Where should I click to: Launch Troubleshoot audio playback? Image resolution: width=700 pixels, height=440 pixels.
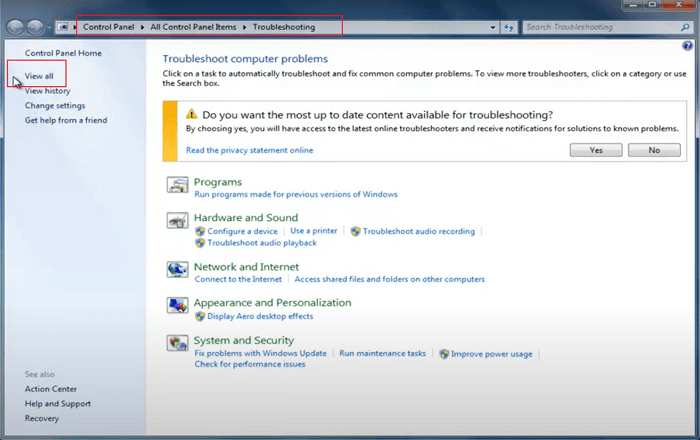[x=261, y=243]
